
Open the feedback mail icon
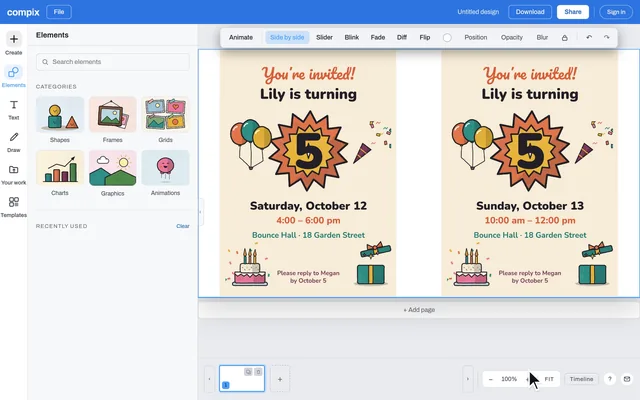click(627, 379)
